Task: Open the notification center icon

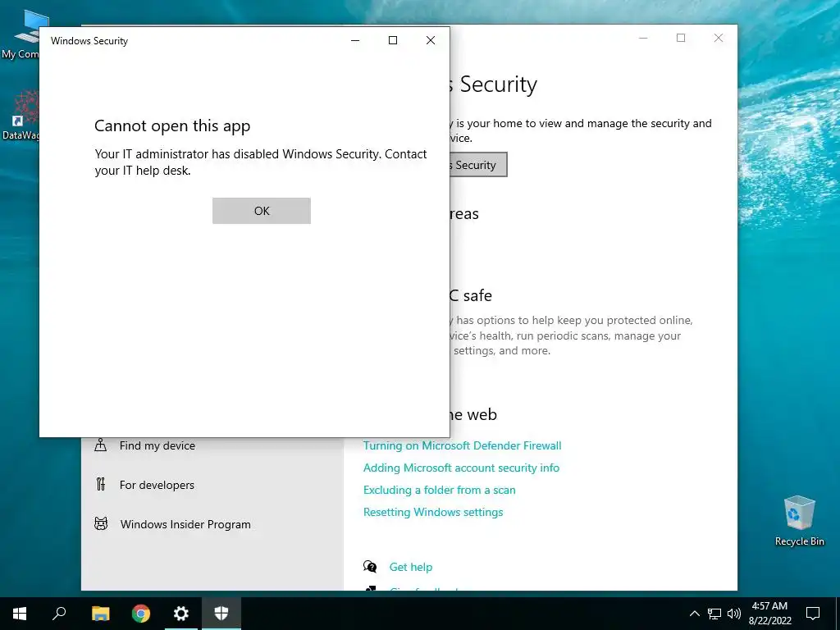Action: pos(813,614)
